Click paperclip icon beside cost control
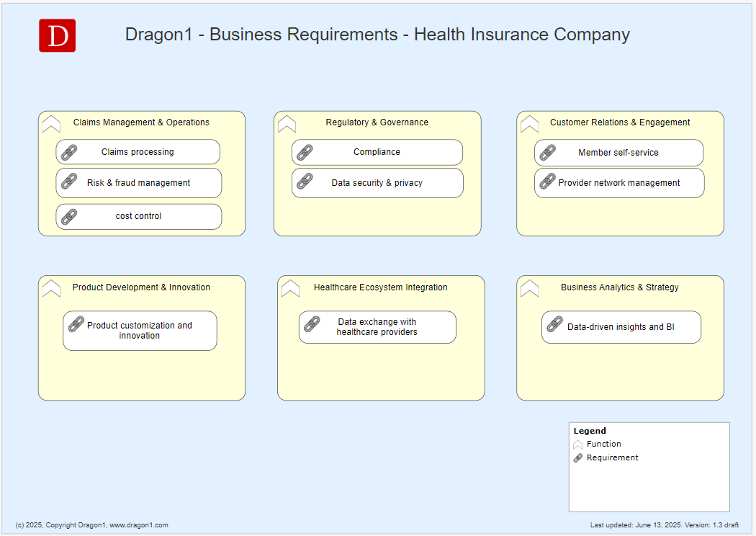Viewport: 756px width, 536px height. tap(69, 217)
